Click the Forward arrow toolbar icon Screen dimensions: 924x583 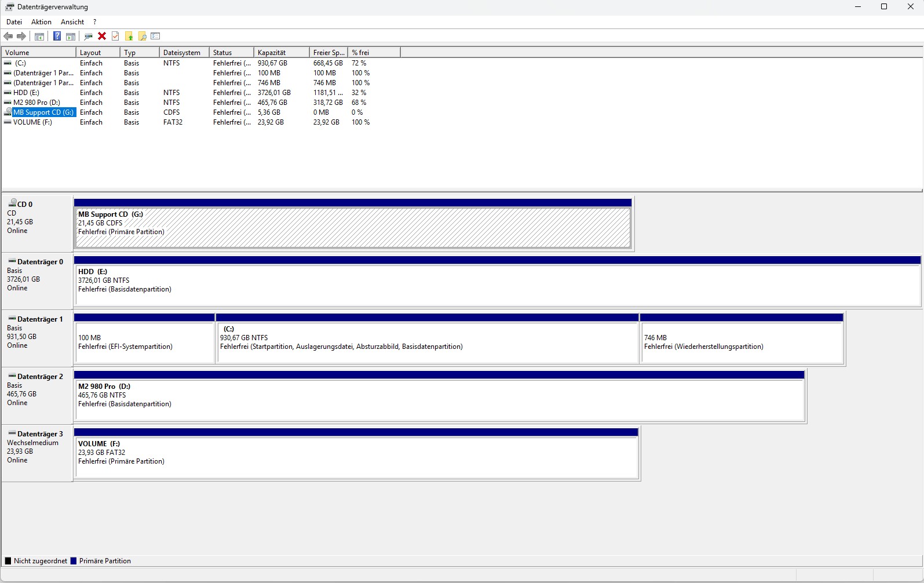21,37
